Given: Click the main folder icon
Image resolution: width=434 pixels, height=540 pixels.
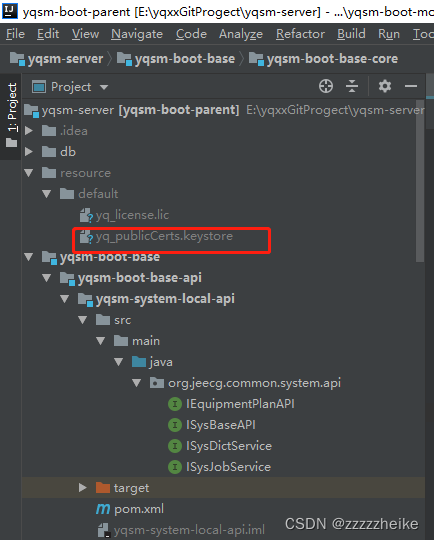Looking at the screenshot, I should [x=121, y=341].
